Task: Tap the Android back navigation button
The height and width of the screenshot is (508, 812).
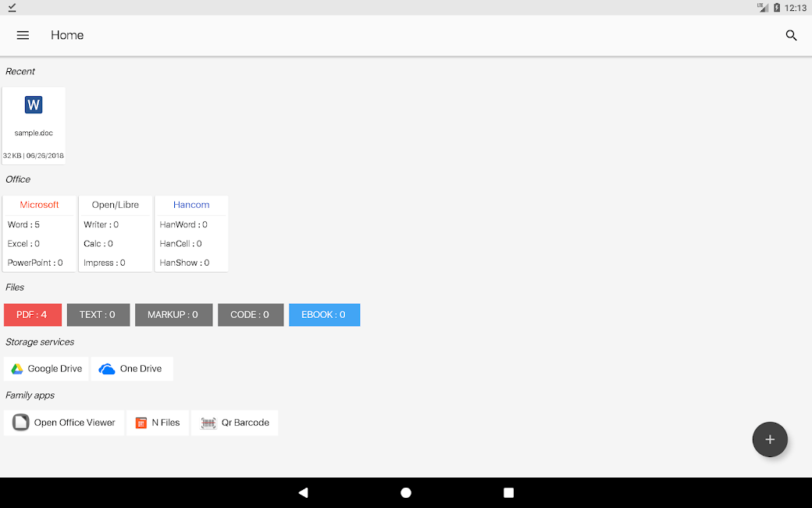Action: click(x=304, y=492)
